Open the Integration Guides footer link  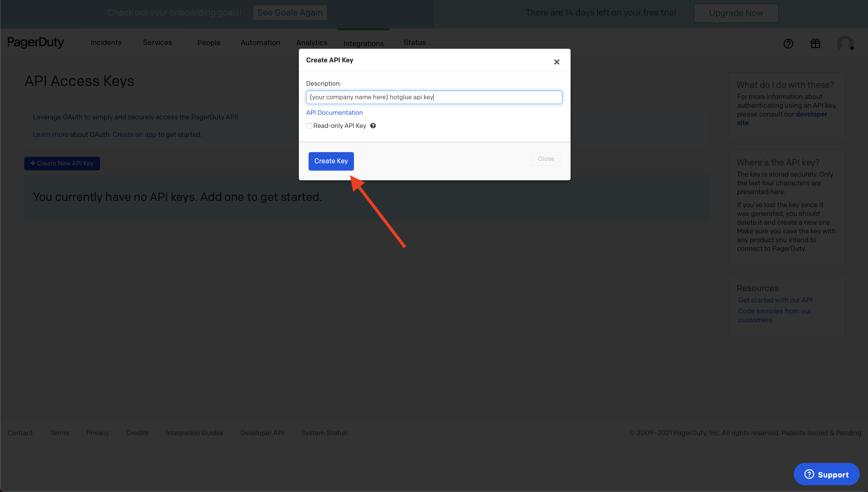tap(194, 433)
